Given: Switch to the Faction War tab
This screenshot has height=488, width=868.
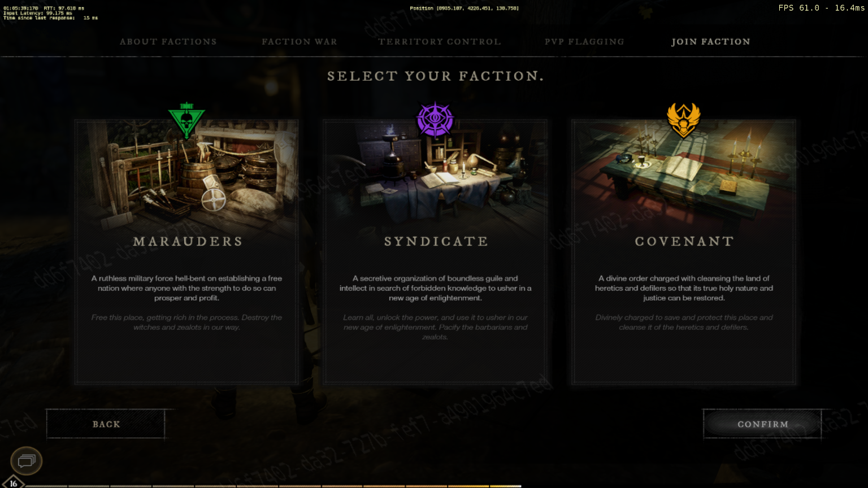Looking at the screenshot, I should click(x=300, y=42).
